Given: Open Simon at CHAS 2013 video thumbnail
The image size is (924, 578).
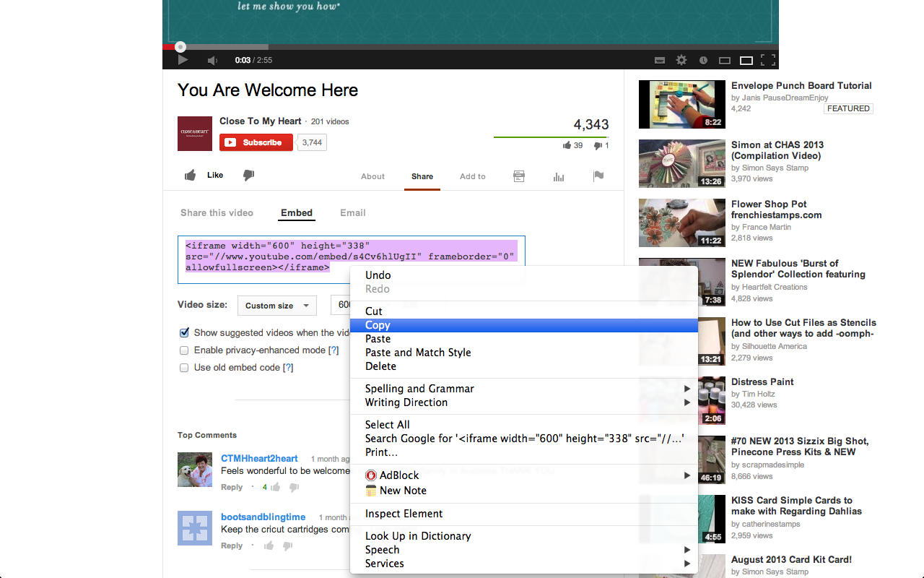Looking at the screenshot, I should pyautogui.click(x=682, y=164).
